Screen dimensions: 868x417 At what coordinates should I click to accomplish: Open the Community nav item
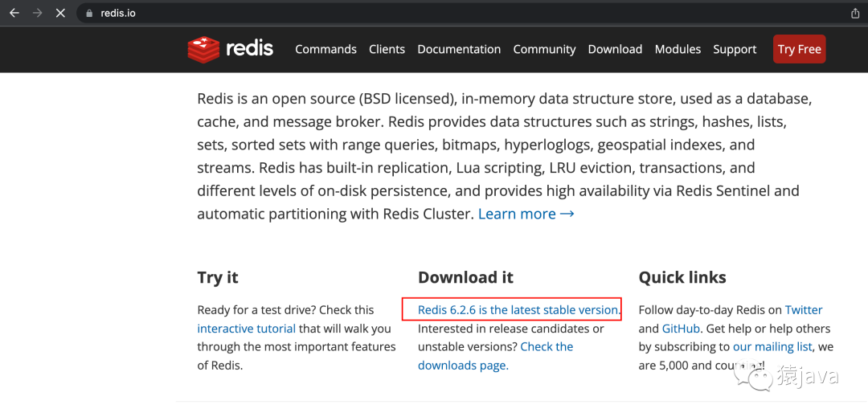click(544, 49)
